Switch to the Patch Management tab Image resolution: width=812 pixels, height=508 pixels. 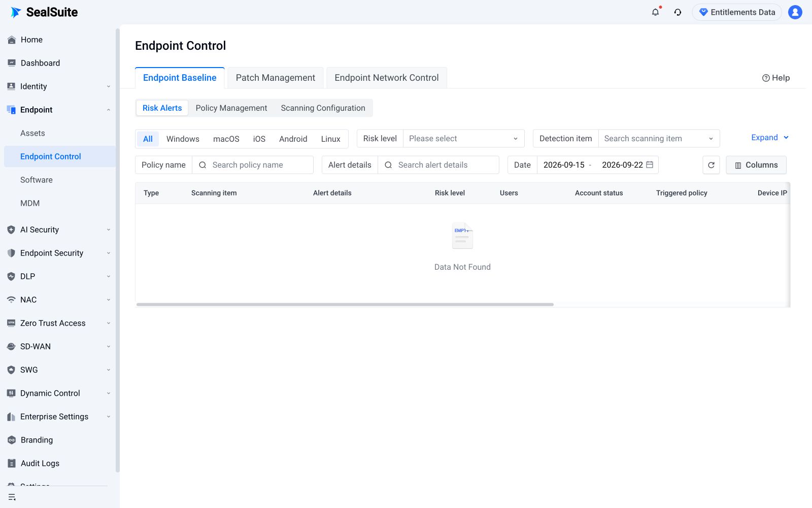(x=276, y=78)
